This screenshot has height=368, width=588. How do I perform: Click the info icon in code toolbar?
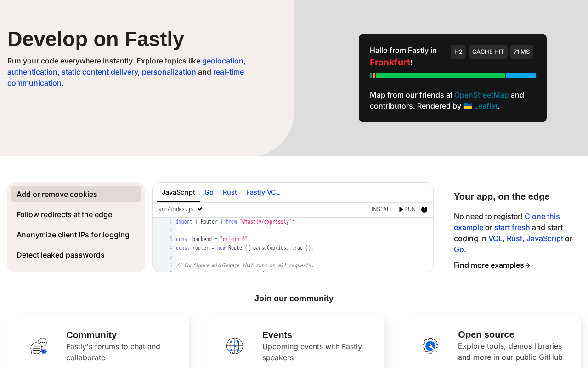[424, 209]
